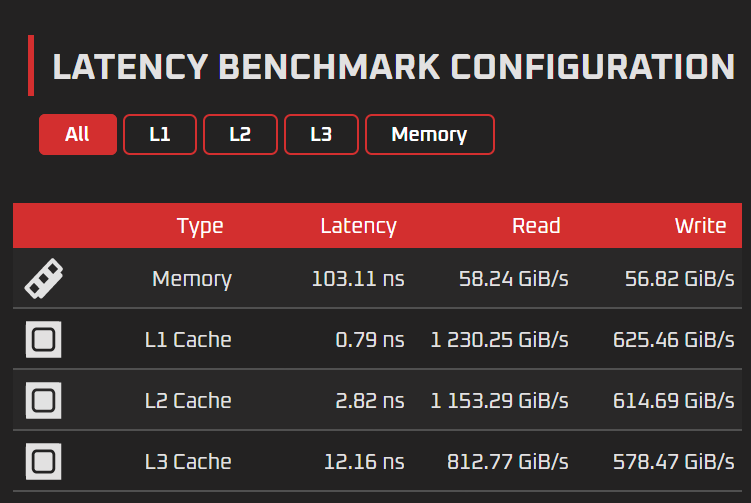Image resolution: width=751 pixels, height=503 pixels.
Task: Click the Latency Benchmark Configuration heading
Action: click(x=394, y=67)
